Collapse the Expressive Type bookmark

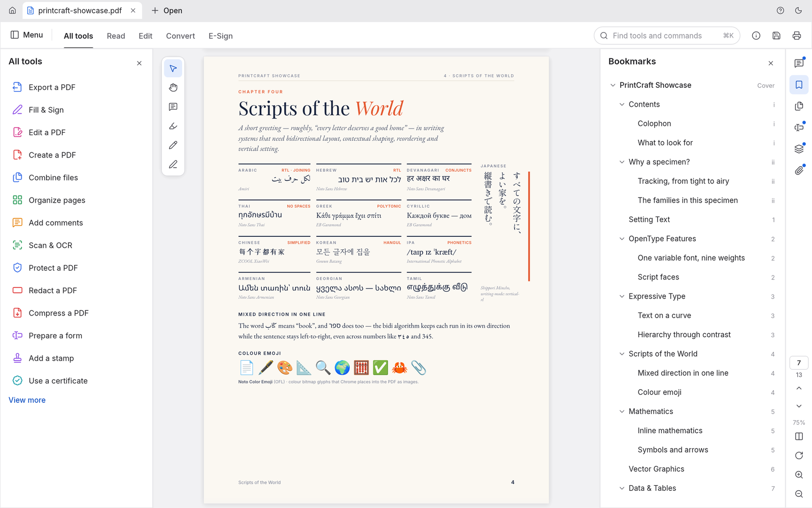(622, 296)
